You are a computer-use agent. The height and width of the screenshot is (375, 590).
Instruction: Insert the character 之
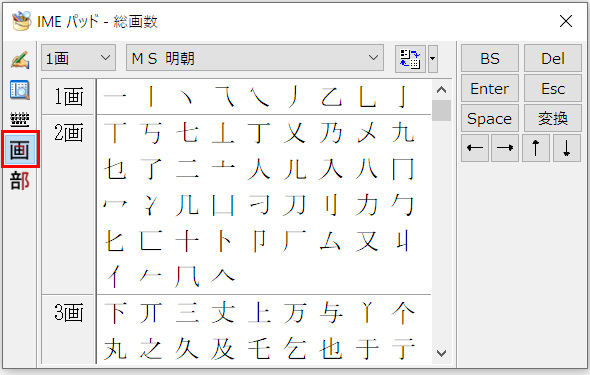point(151,349)
